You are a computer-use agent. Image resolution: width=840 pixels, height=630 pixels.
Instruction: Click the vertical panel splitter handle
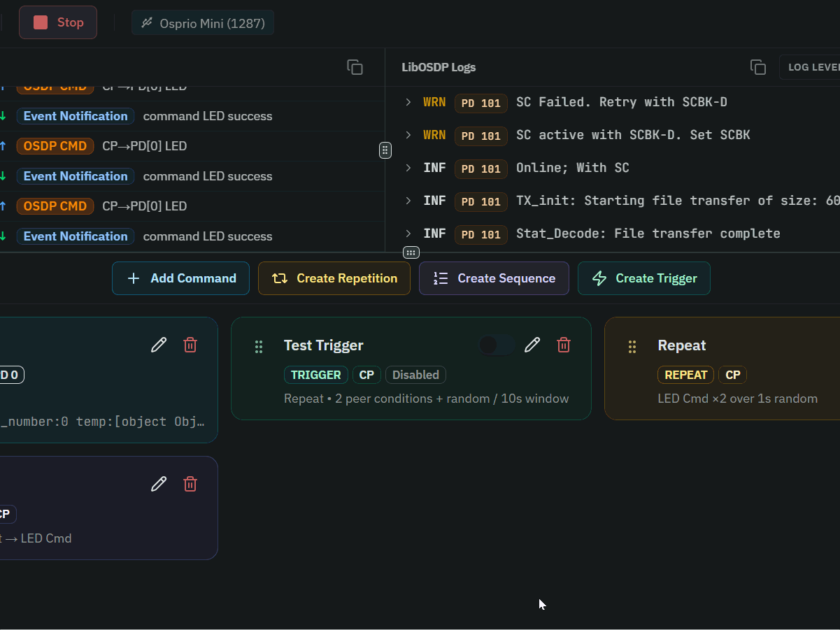click(385, 150)
